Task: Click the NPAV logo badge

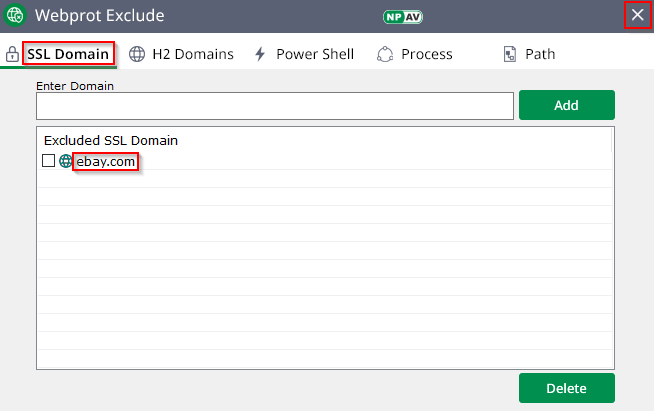Action: [402, 16]
